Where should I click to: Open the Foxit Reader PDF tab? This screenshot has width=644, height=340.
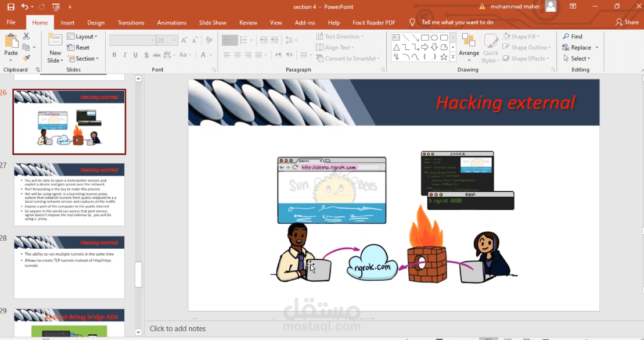pos(374,23)
